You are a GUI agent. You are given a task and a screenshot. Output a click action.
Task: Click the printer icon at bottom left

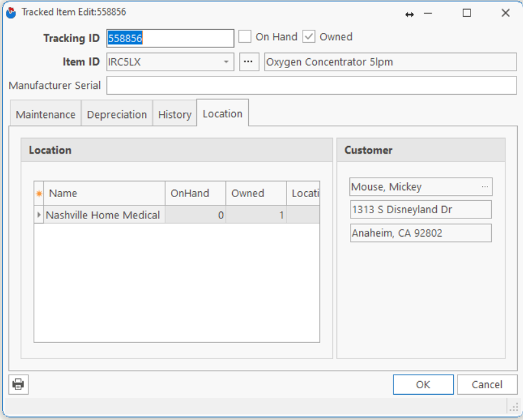click(18, 384)
